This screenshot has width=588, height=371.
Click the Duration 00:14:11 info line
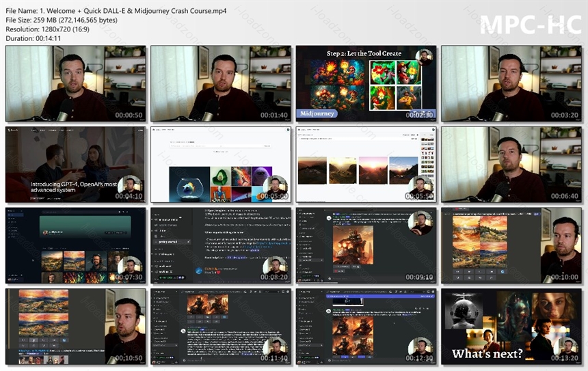pyautogui.click(x=34, y=38)
